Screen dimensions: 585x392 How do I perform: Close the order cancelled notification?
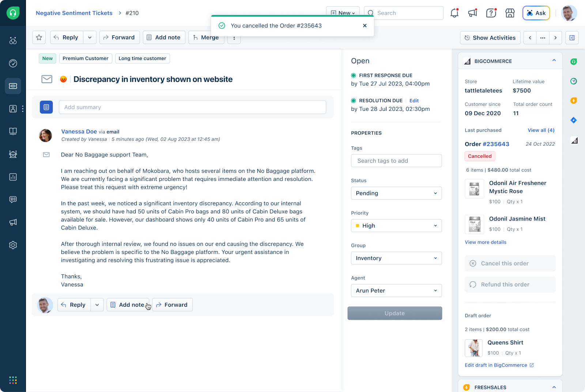[365, 26]
